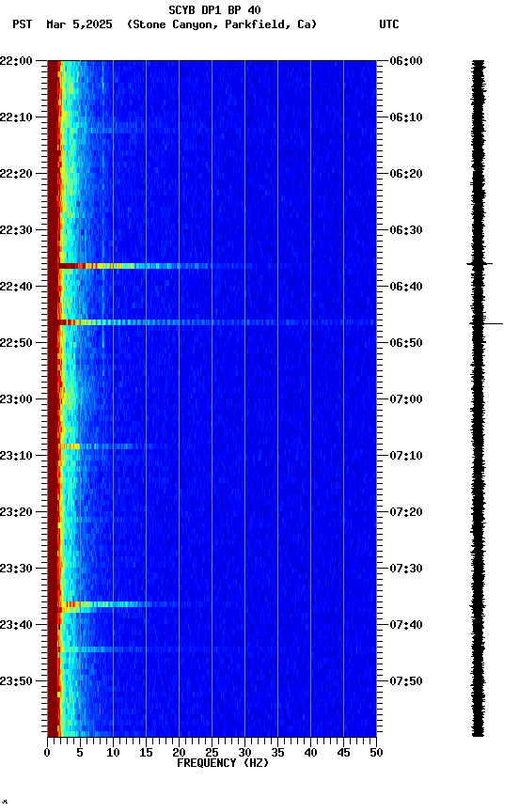Click the spectrogram event band near 23:08

click(106, 446)
